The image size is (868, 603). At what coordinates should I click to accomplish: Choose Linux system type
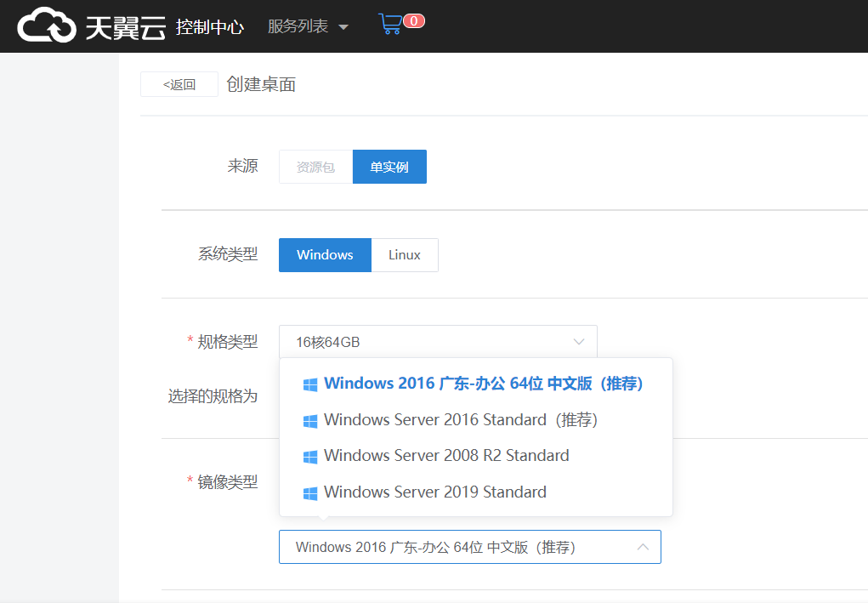coord(405,254)
